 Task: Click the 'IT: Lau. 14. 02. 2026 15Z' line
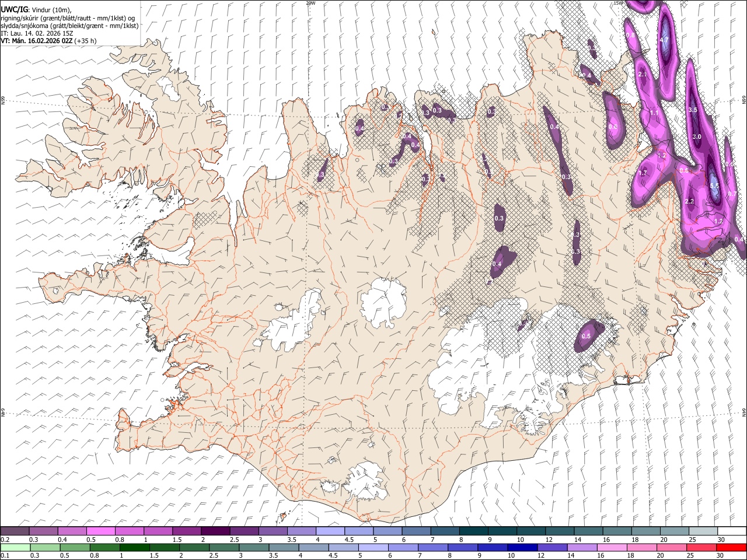(x=37, y=33)
